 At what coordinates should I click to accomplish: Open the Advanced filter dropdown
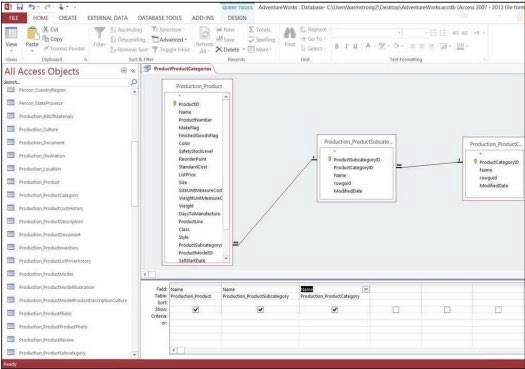(169, 40)
